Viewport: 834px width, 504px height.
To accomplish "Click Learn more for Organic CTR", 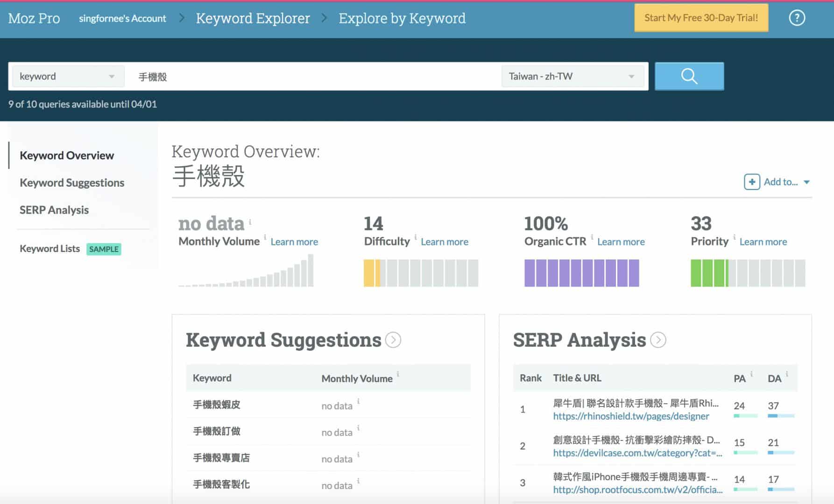I will tap(621, 242).
